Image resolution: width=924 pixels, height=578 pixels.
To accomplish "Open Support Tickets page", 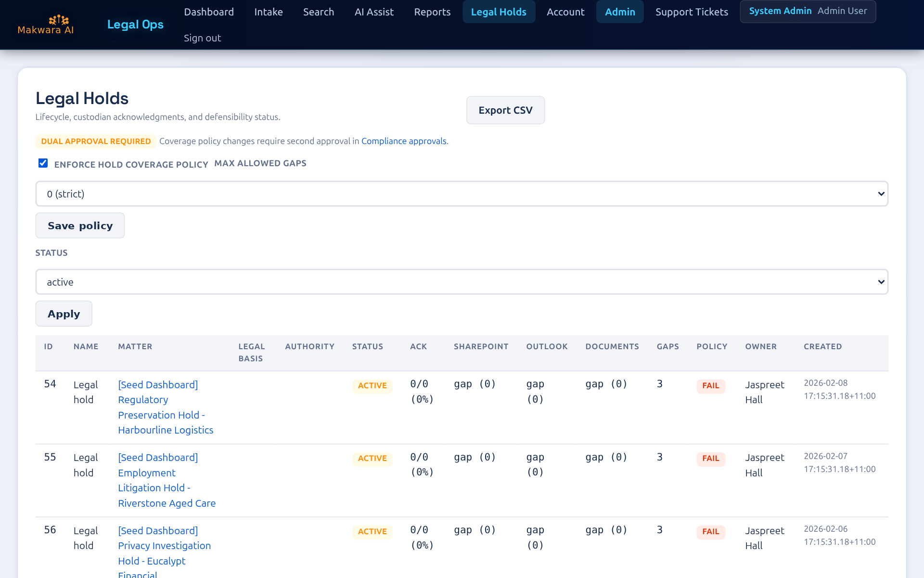I will click(692, 12).
